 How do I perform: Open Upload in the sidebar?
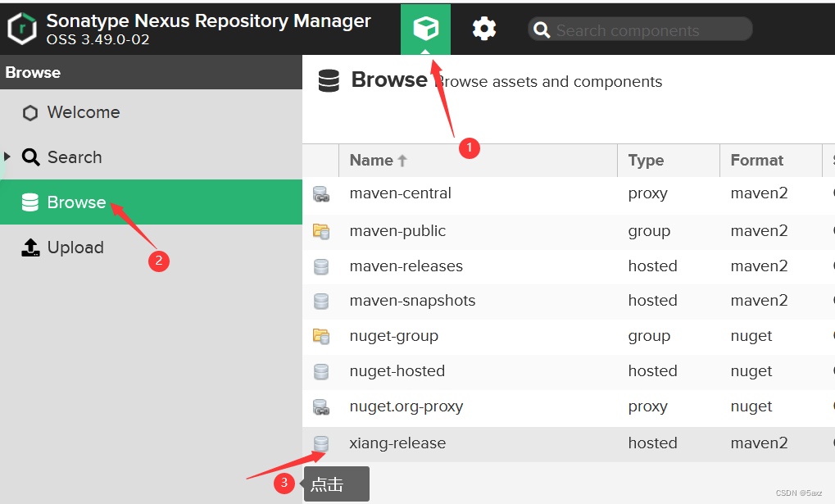(152, 247)
